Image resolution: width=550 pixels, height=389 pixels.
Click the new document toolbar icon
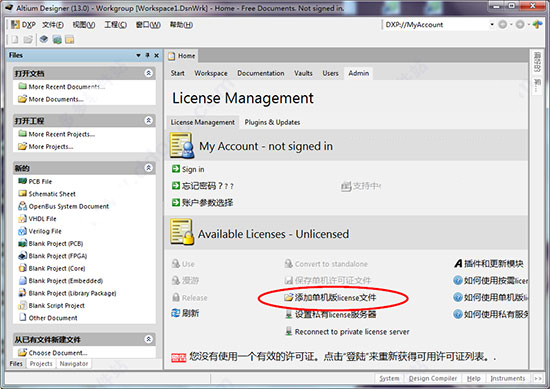tap(15, 40)
